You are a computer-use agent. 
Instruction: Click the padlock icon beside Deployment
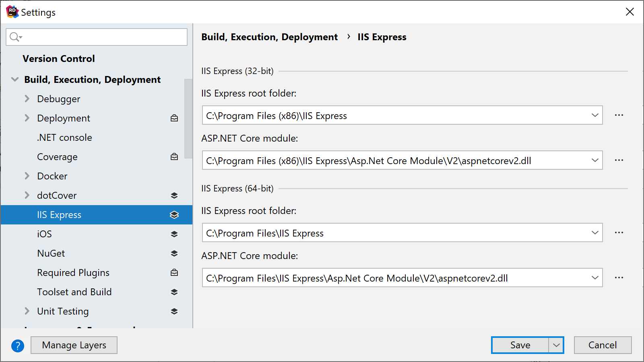pyautogui.click(x=174, y=118)
